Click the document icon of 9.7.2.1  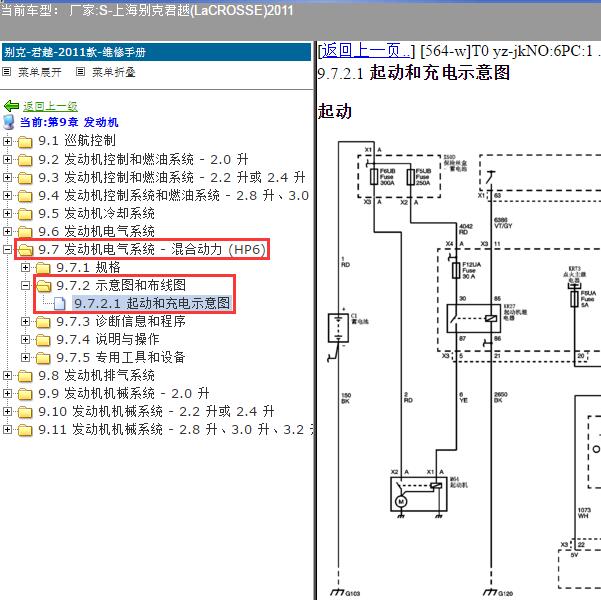[x=59, y=303]
